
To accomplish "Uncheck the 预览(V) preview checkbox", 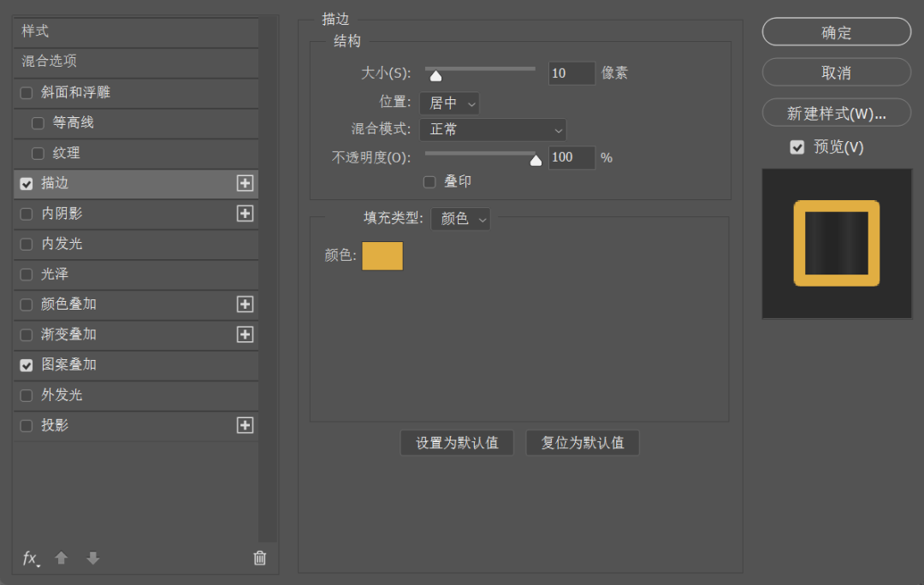I will tap(797, 147).
